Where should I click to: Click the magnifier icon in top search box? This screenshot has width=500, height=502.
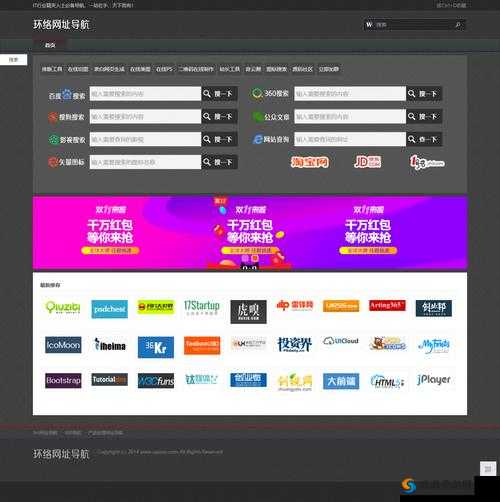click(458, 25)
